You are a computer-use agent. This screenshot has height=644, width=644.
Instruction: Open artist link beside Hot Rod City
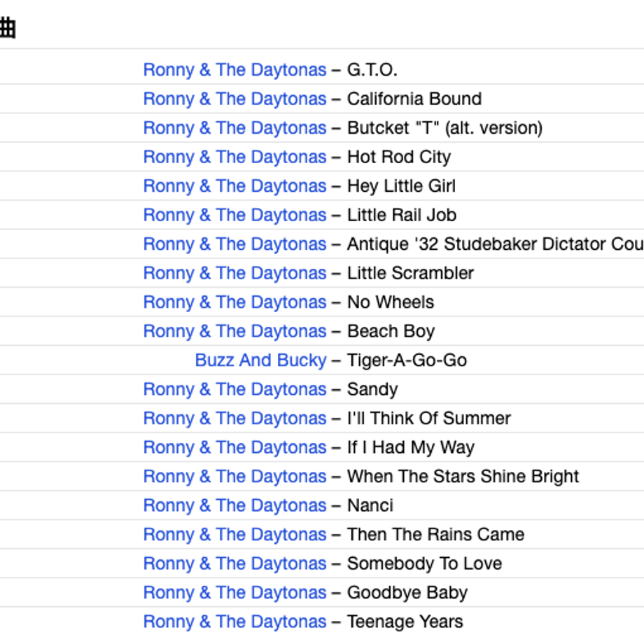tap(234, 157)
